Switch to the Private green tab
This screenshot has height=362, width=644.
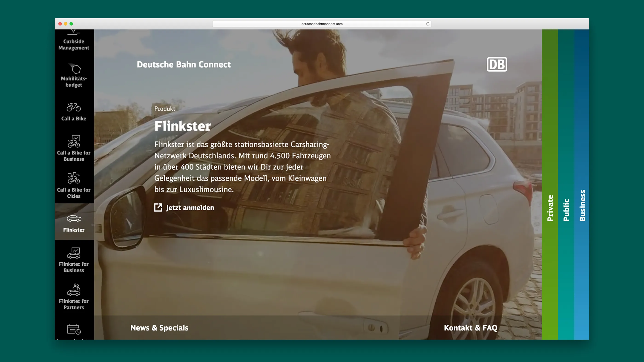pos(550,184)
